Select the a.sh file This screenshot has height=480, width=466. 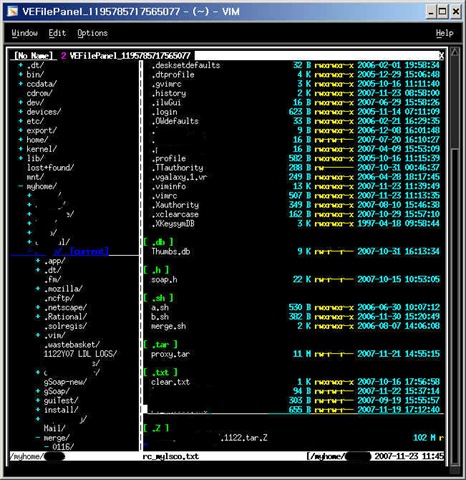click(160, 308)
